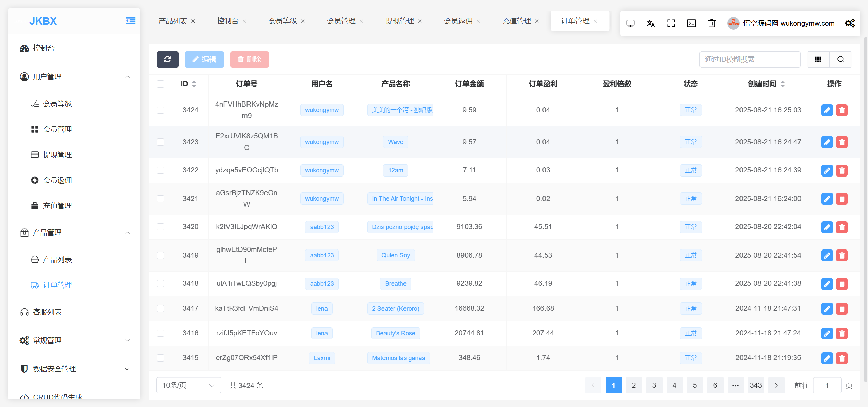Enter fullscreen mode via the top bar icon

click(671, 23)
